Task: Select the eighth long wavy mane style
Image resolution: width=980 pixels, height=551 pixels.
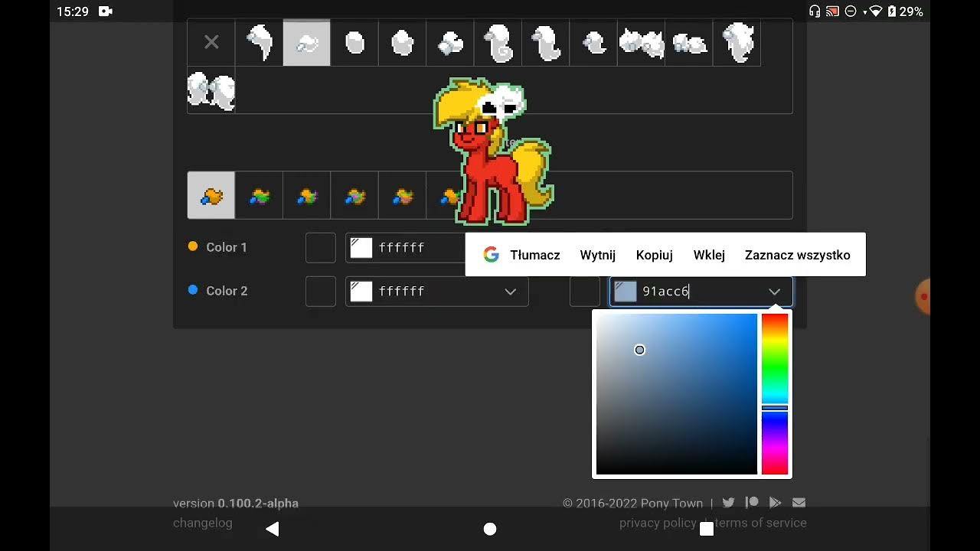Action: coord(546,42)
